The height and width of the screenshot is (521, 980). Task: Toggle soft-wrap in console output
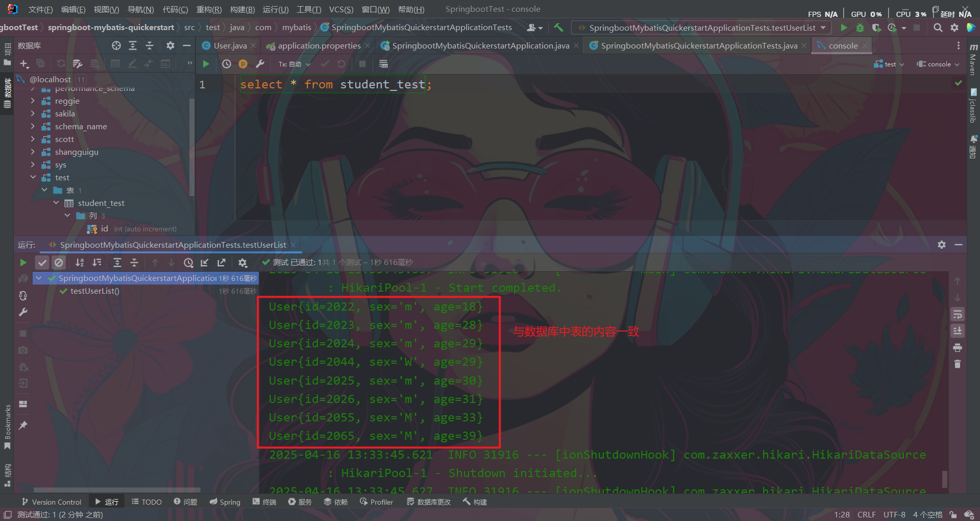point(958,314)
